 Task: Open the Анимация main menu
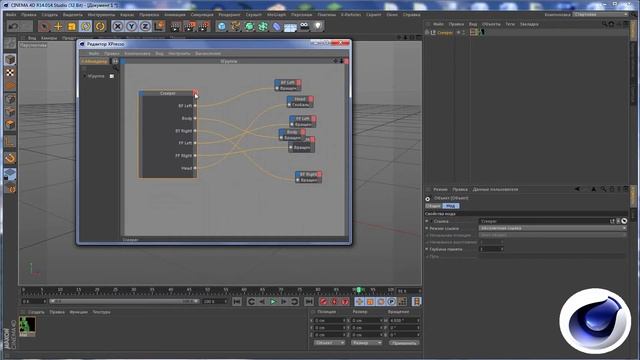pyautogui.click(x=175, y=15)
